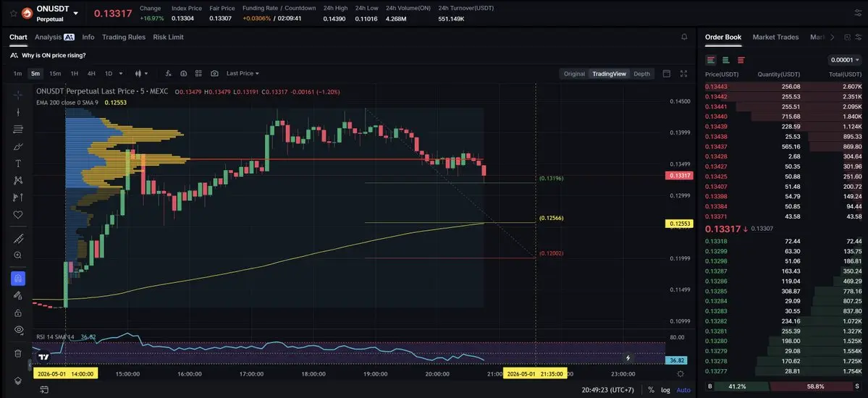
Task: Expand the chart to fullscreen
Action: pyautogui.click(x=683, y=74)
